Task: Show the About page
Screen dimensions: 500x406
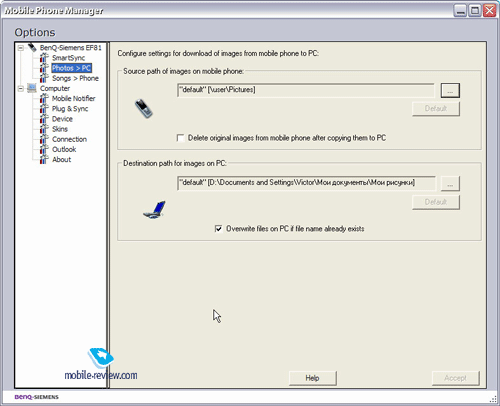Action: pos(62,160)
